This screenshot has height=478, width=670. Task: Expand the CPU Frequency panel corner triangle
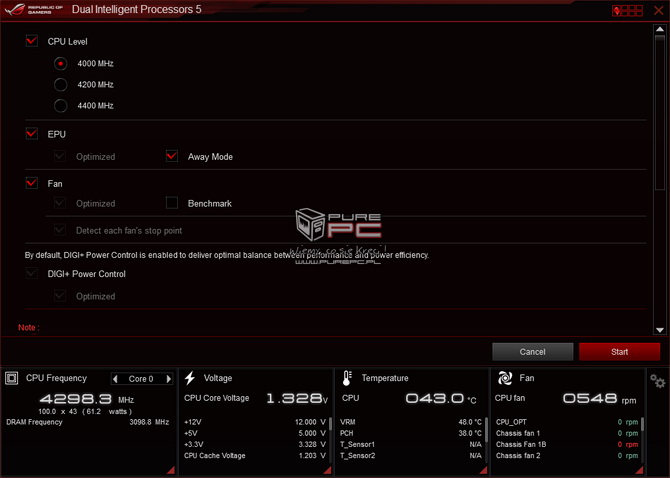pyautogui.click(x=171, y=470)
